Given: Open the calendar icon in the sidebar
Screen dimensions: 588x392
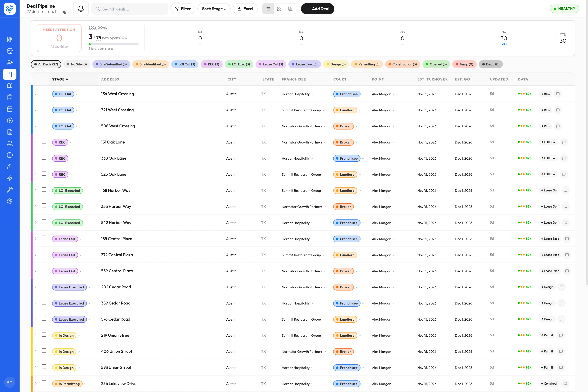Looking at the screenshot, I should 10,109.
